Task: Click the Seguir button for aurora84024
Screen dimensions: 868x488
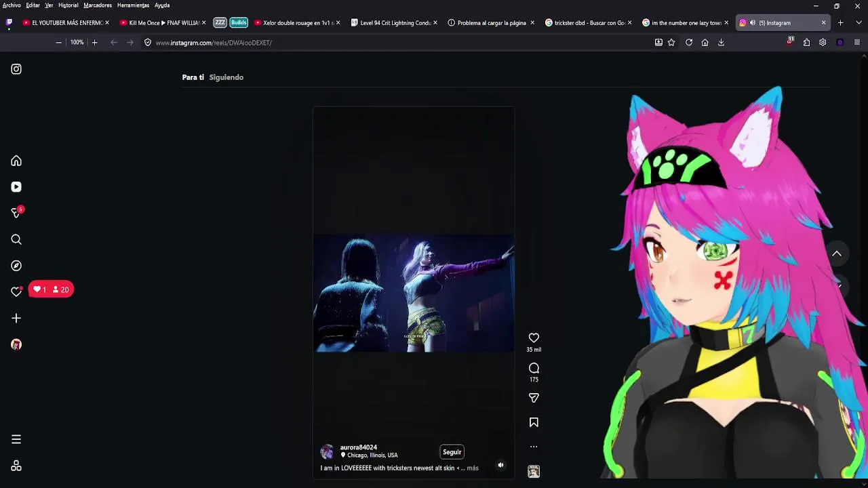Action: point(452,452)
